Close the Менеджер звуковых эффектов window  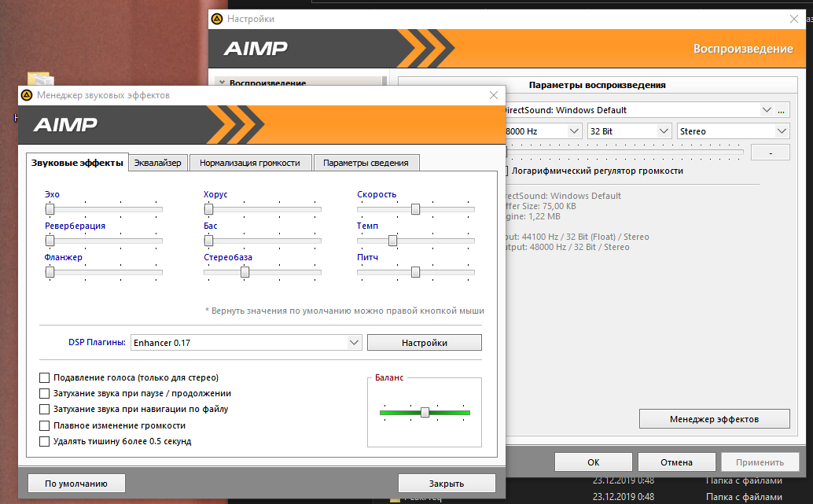494,95
